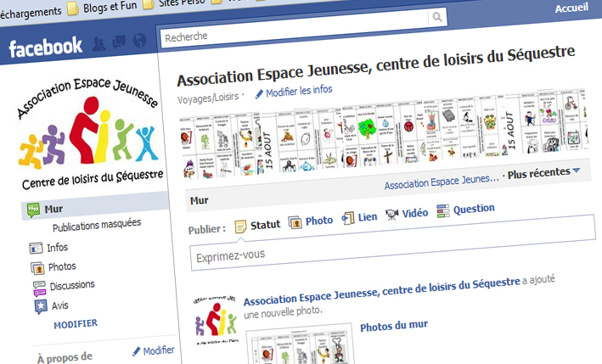Viewport: 602px width, 364px height.
Task: Select Lien publisher option
Action: pyautogui.click(x=368, y=217)
